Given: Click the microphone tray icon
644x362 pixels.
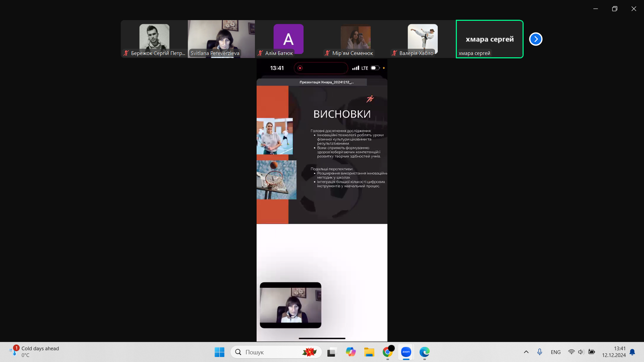Looking at the screenshot, I should click(x=539, y=352).
